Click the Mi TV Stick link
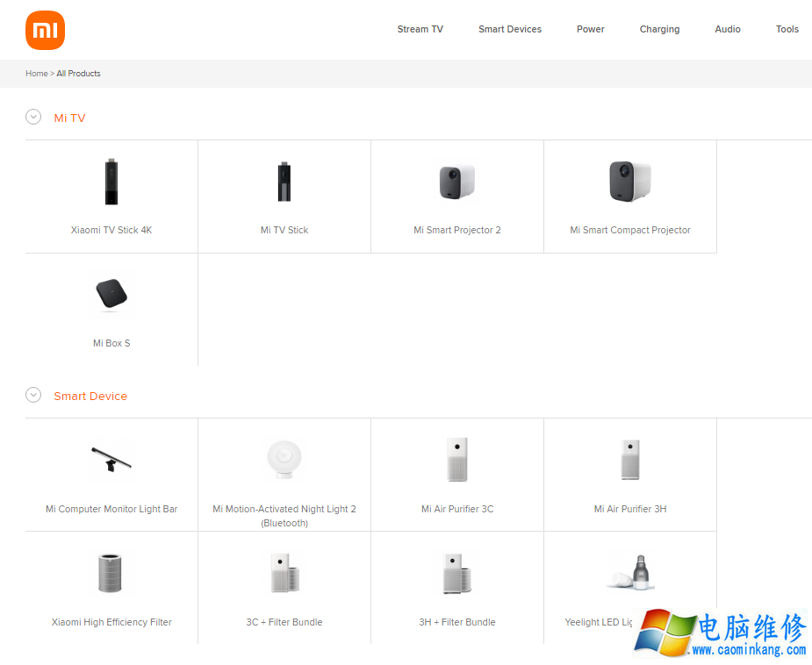The image size is (812, 665). [284, 230]
